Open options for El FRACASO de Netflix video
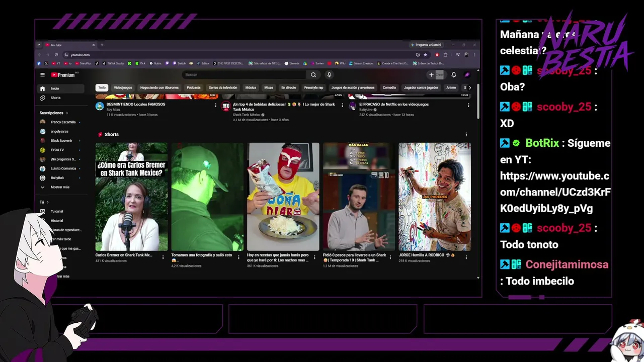Screen dimensions: 644x362 468,105
